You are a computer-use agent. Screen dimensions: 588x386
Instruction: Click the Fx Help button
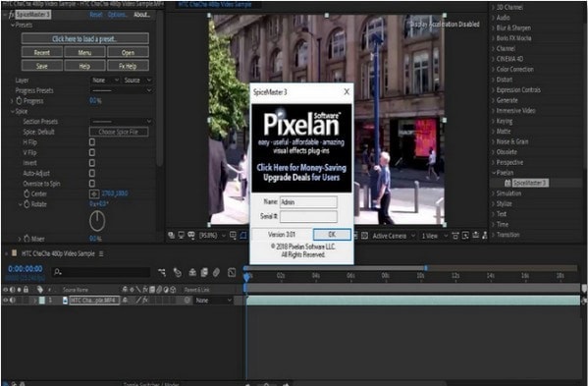click(x=128, y=66)
